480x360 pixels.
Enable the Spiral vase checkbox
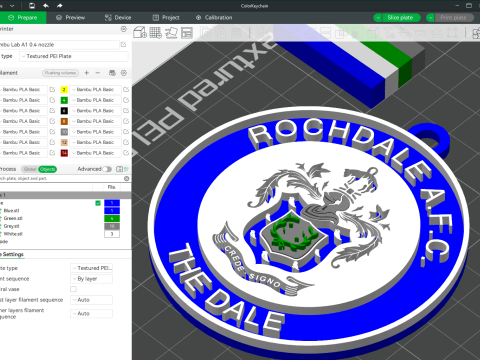coord(73,289)
